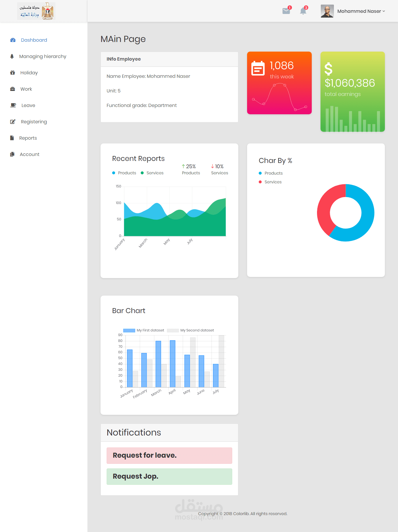
Task: Click the Work briefcase icon
Action: click(13, 89)
